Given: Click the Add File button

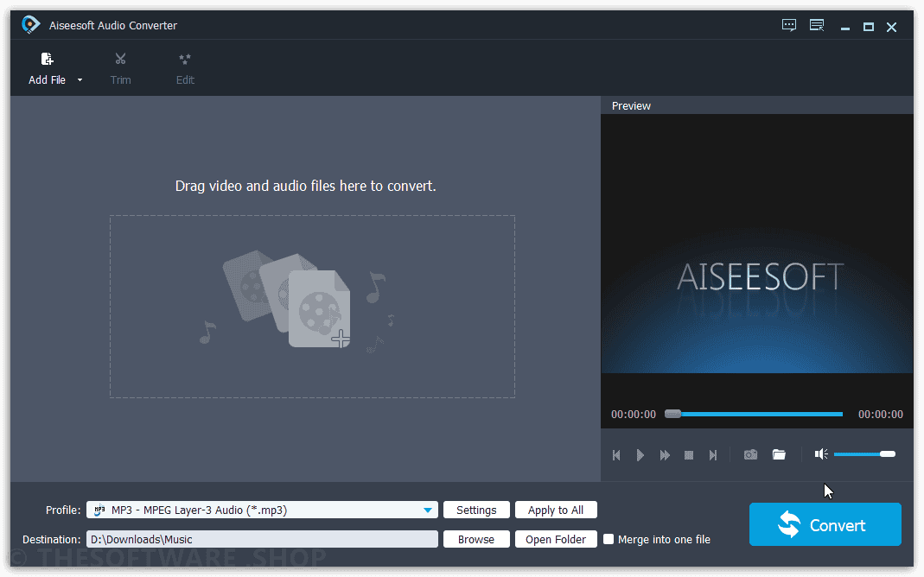Looking at the screenshot, I should point(48,69).
